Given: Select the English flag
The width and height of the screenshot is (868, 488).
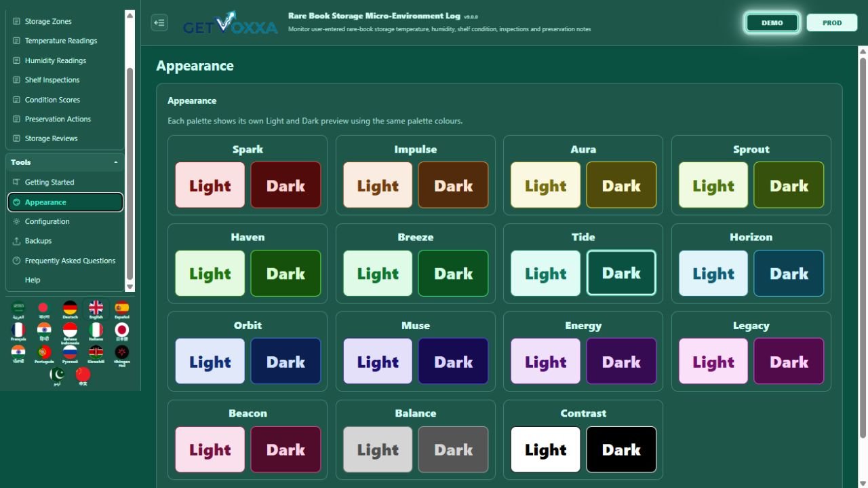Looking at the screenshot, I should [96, 310].
